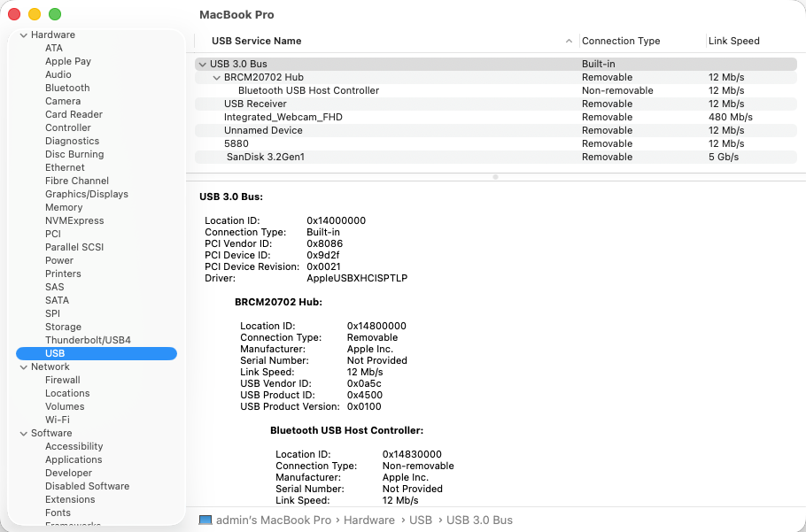
Task: Click USB 3.0 Bus in path bar
Action: coord(479,520)
